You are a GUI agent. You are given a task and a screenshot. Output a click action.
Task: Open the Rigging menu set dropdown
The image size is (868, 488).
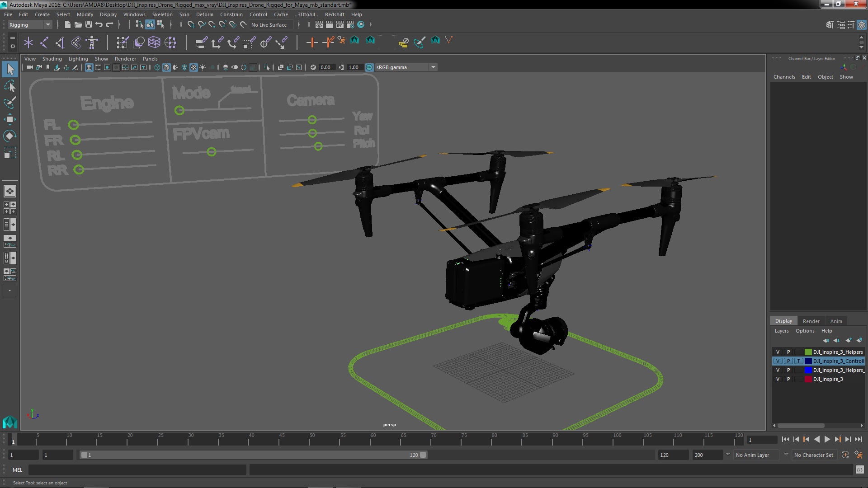point(30,25)
